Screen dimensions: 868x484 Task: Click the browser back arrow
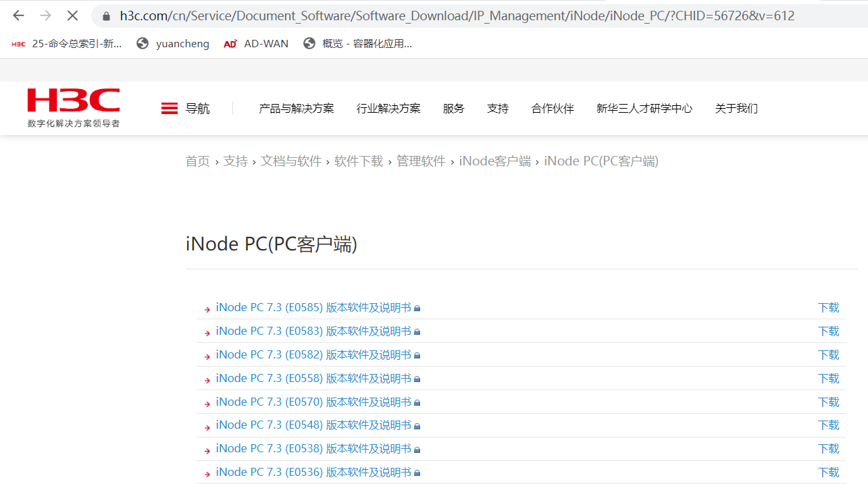pos(18,16)
